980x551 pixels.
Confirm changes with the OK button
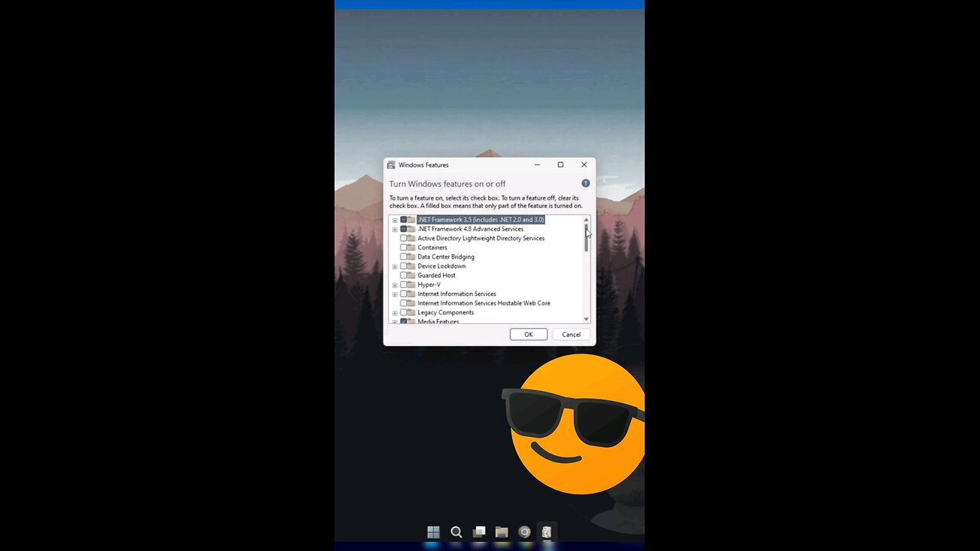coord(528,334)
